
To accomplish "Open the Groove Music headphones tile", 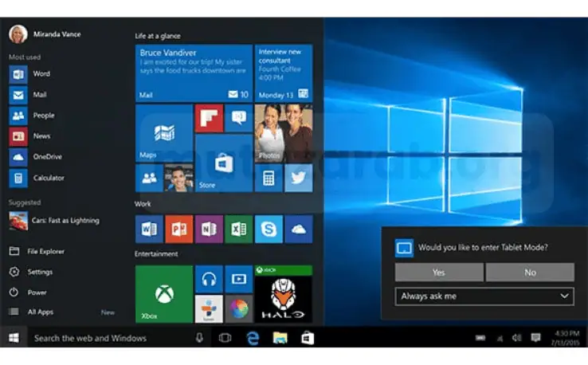I will [209, 279].
